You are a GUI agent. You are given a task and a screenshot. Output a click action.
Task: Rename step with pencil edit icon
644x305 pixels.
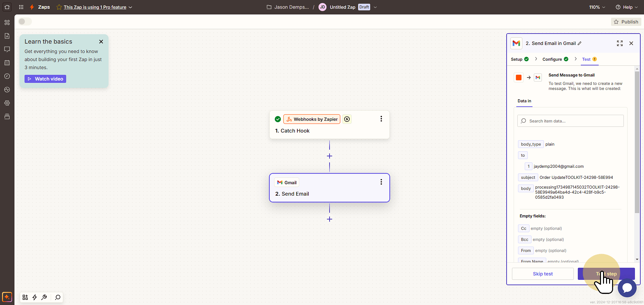point(579,43)
